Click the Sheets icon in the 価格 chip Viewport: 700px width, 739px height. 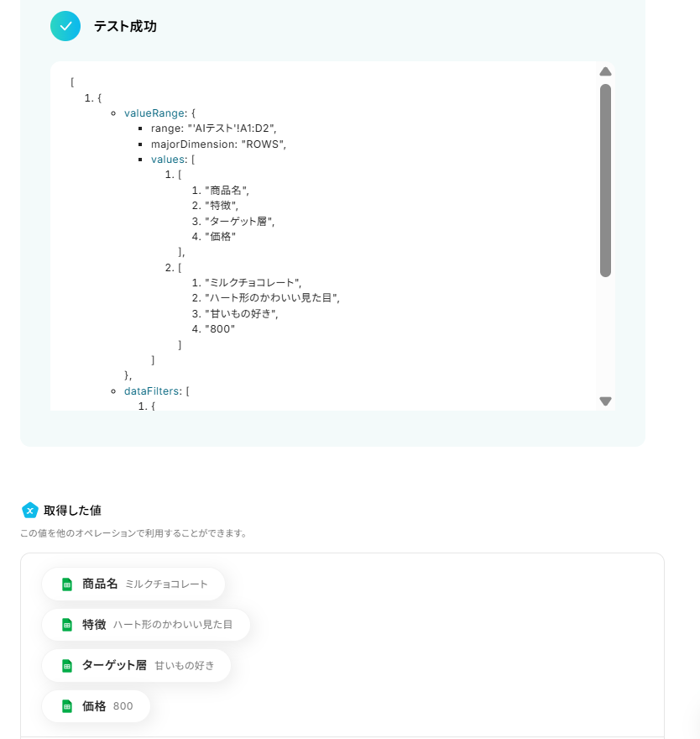coord(67,706)
